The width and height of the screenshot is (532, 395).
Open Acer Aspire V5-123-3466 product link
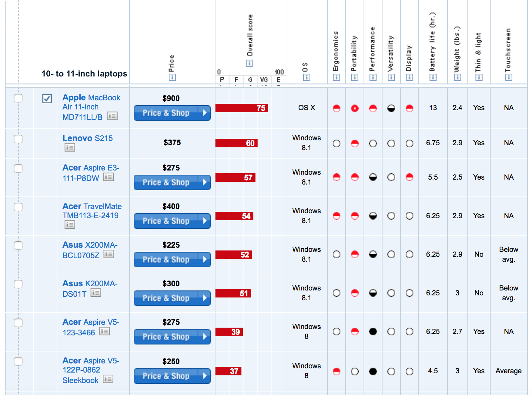click(91, 327)
